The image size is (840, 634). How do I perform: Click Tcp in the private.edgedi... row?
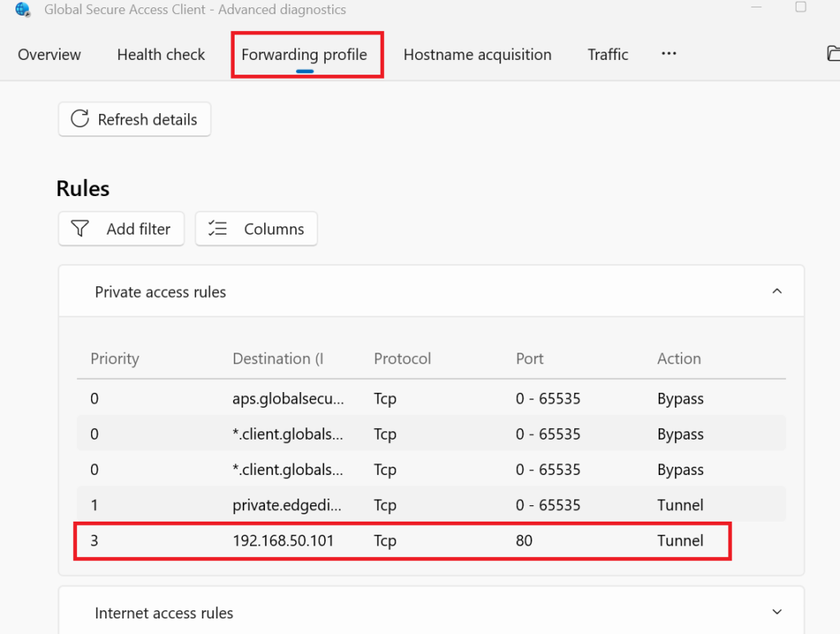tap(386, 506)
